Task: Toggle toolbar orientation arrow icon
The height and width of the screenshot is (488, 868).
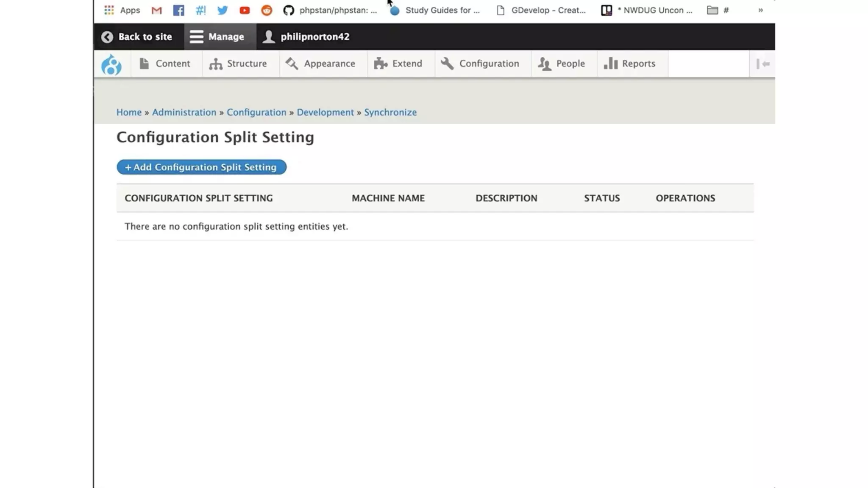Action: pos(763,64)
